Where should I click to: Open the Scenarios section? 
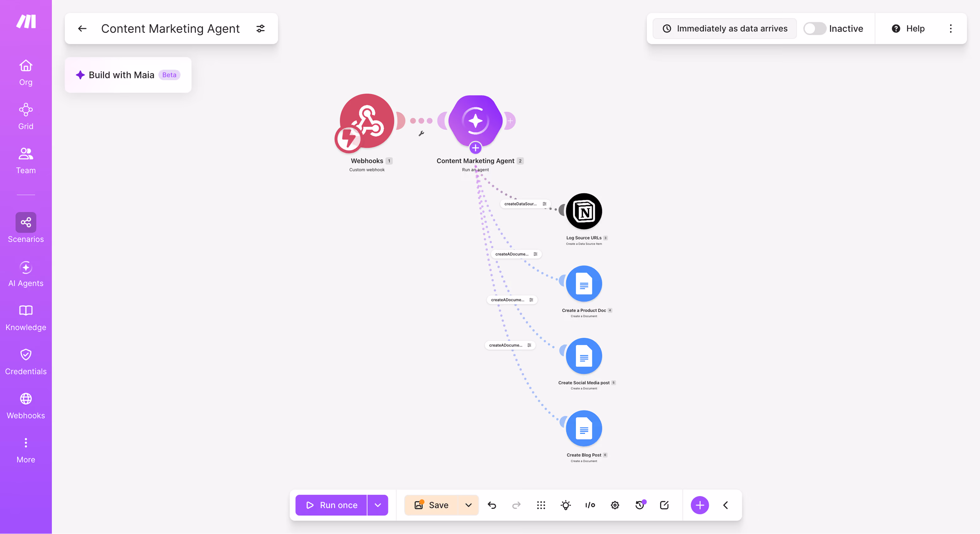point(26,228)
